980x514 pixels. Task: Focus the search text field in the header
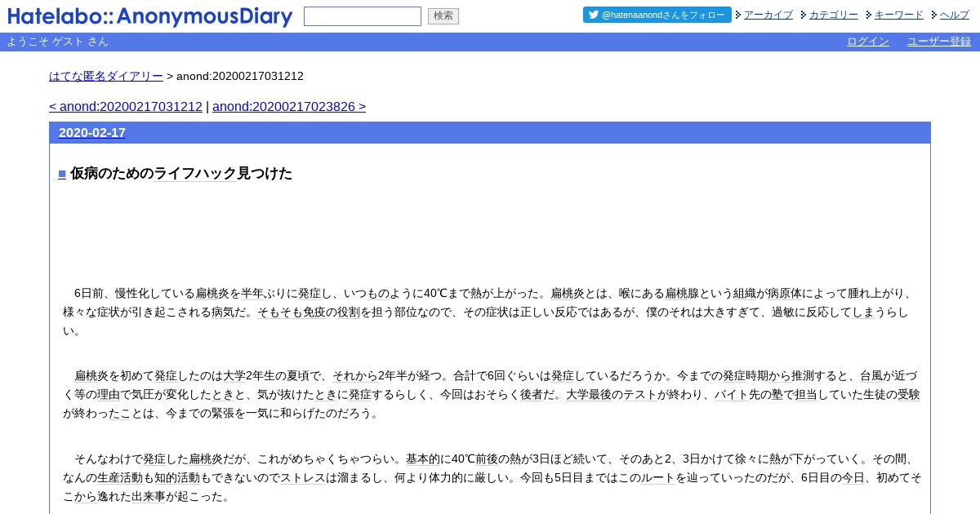[363, 16]
